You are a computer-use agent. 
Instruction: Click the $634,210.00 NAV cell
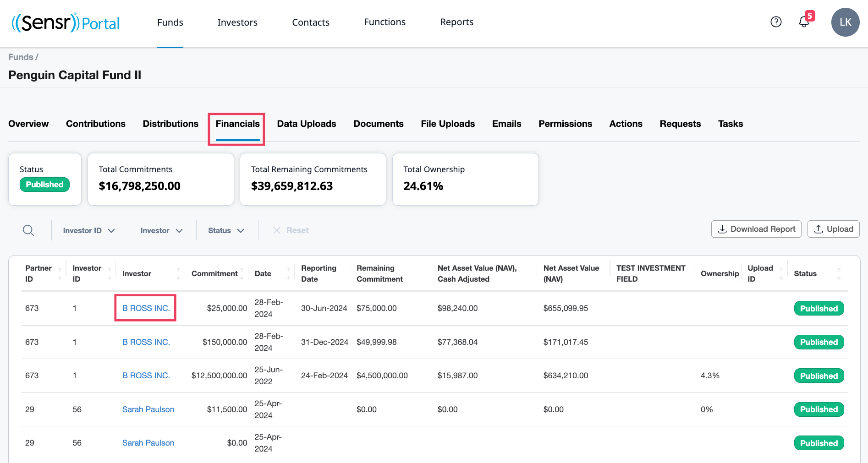click(566, 376)
